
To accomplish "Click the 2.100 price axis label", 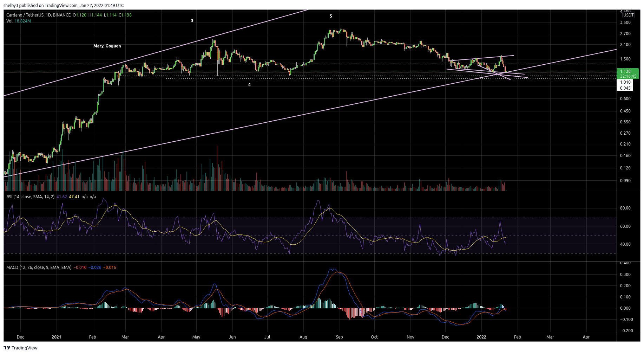I will 625,45.
